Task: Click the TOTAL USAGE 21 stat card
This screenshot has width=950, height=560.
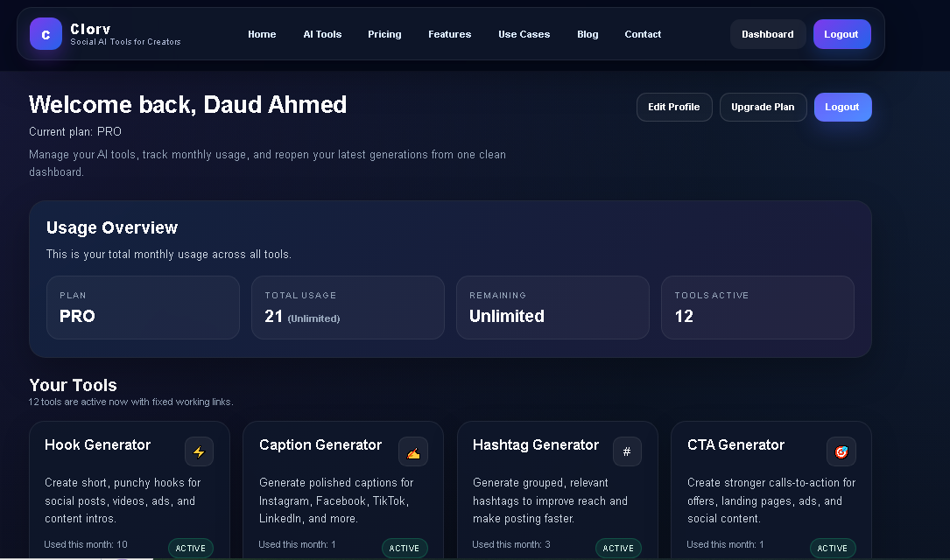Action: [348, 307]
